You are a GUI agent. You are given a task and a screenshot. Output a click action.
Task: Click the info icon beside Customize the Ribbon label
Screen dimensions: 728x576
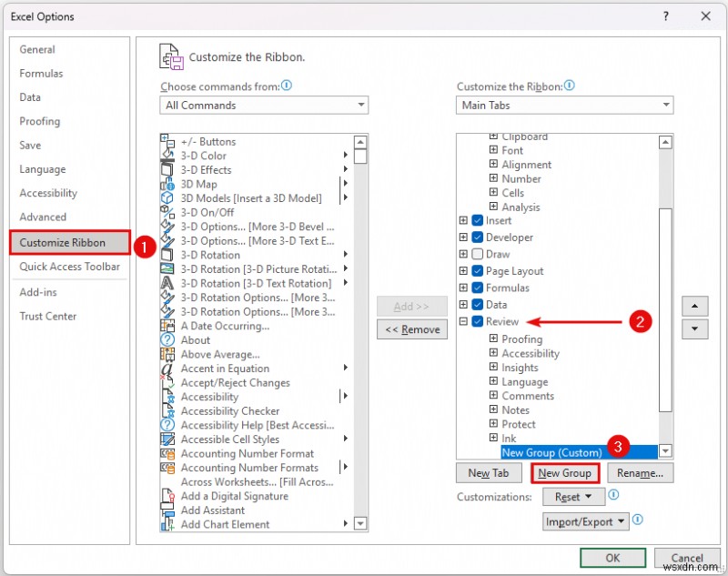click(570, 86)
